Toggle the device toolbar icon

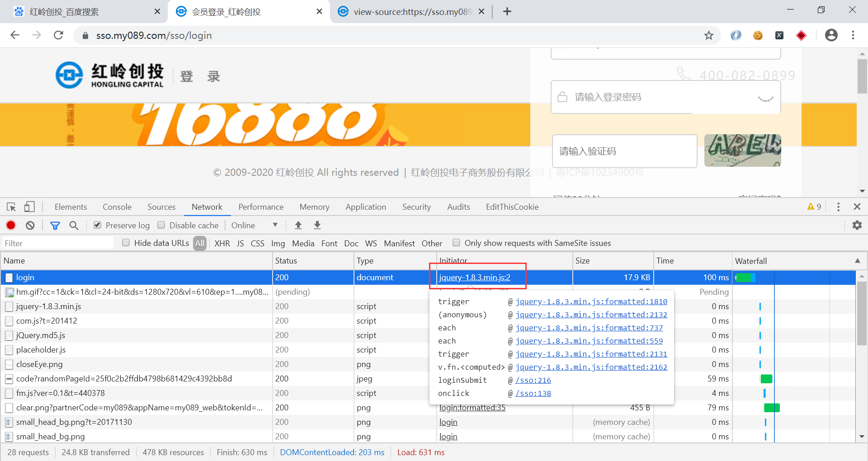click(x=29, y=207)
